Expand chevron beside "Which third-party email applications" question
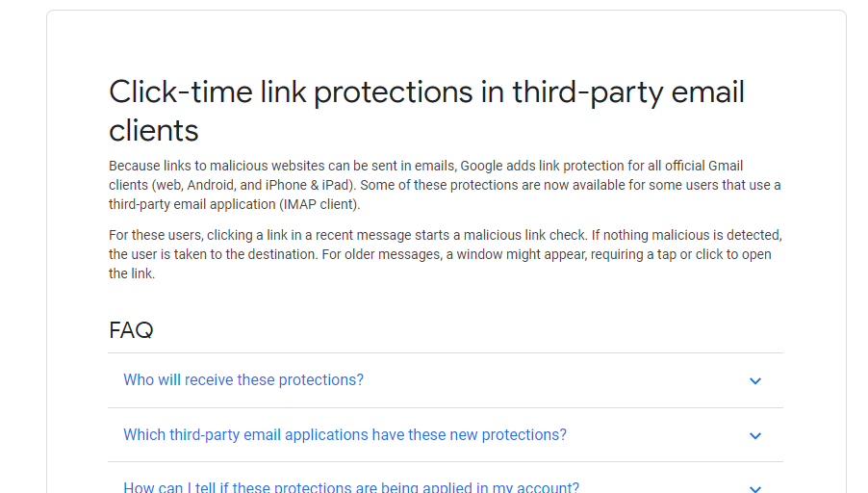868x493 pixels. [755, 435]
